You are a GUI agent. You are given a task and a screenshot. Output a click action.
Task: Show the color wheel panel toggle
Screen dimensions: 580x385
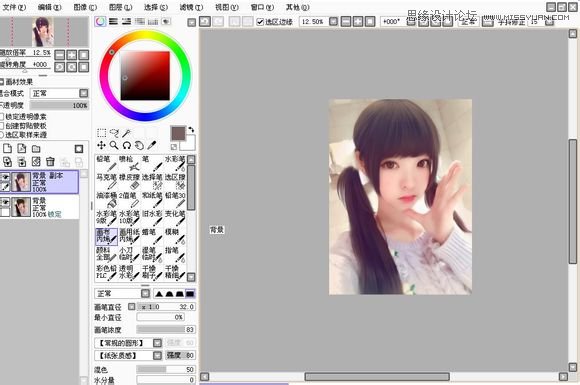pyautogui.click(x=100, y=21)
